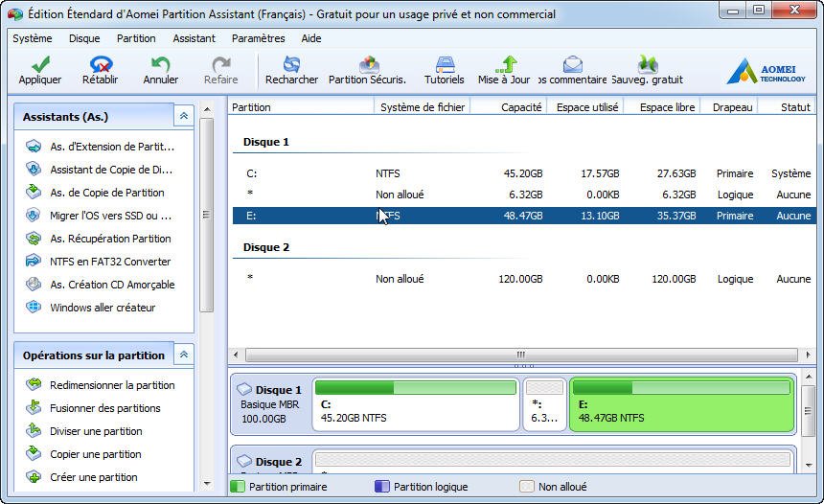The image size is (824, 504).
Task: Select the C: partition row
Action: point(524,173)
